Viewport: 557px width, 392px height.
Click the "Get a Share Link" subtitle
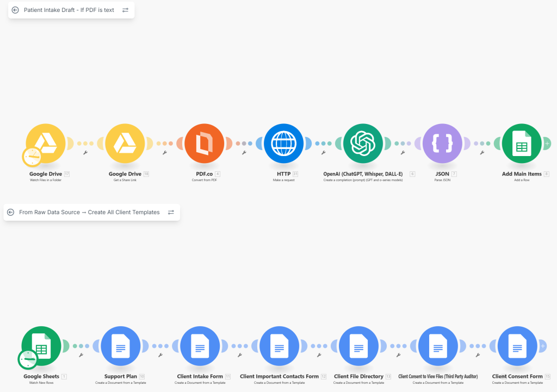[x=125, y=180]
